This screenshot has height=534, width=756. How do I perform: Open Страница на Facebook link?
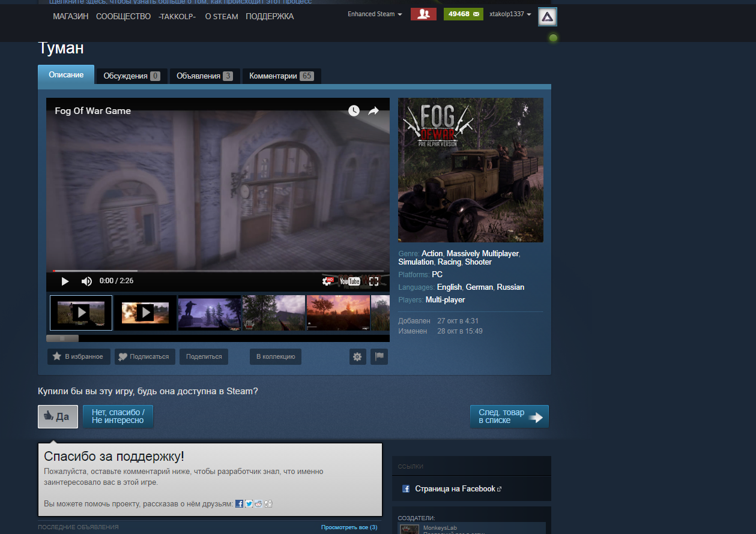coord(455,489)
